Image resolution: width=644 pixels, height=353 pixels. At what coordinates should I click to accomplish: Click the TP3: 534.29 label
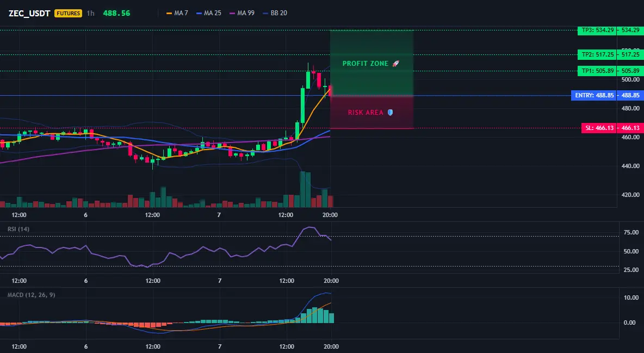pyautogui.click(x=597, y=30)
